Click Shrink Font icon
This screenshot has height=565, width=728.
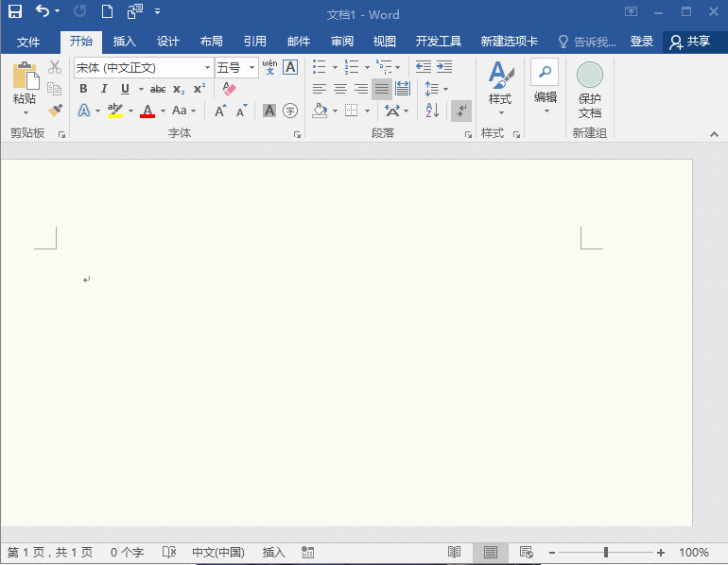(241, 111)
